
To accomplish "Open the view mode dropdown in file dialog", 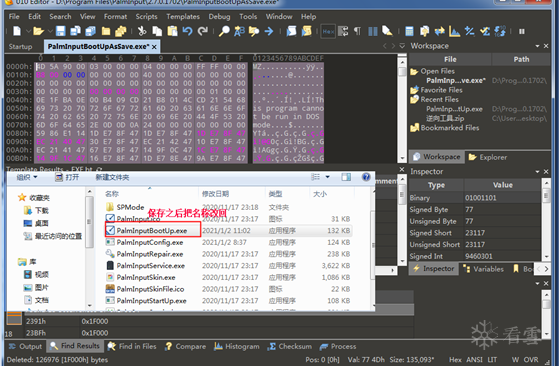I will [328, 177].
